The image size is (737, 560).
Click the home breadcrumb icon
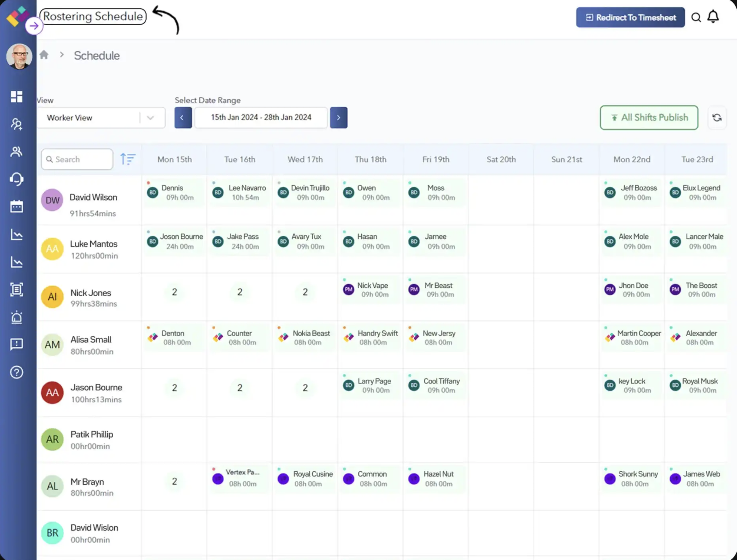44,55
